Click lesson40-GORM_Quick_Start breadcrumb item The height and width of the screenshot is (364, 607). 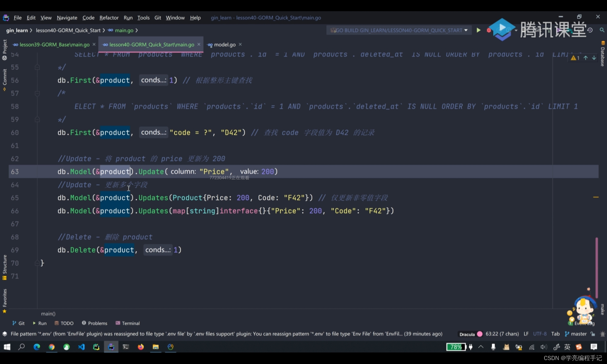68,30
